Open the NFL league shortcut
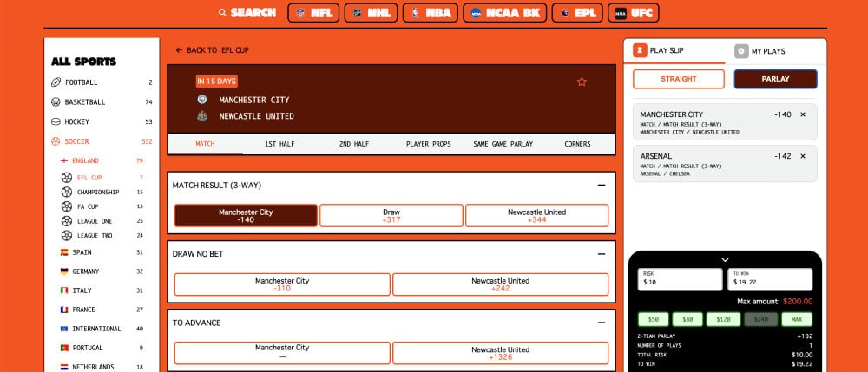Viewport: 868px width, 372px height. pyautogui.click(x=313, y=13)
